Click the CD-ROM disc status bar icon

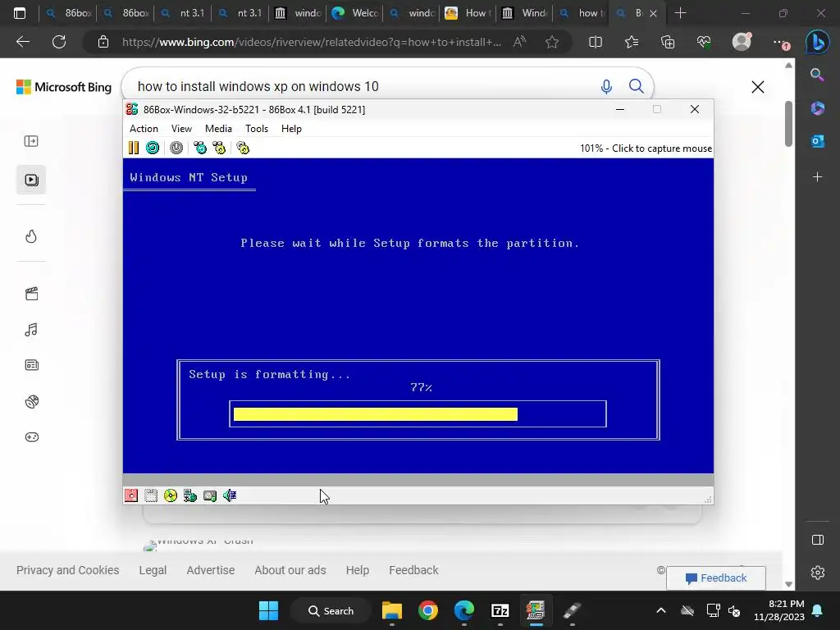click(x=171, y=495)
